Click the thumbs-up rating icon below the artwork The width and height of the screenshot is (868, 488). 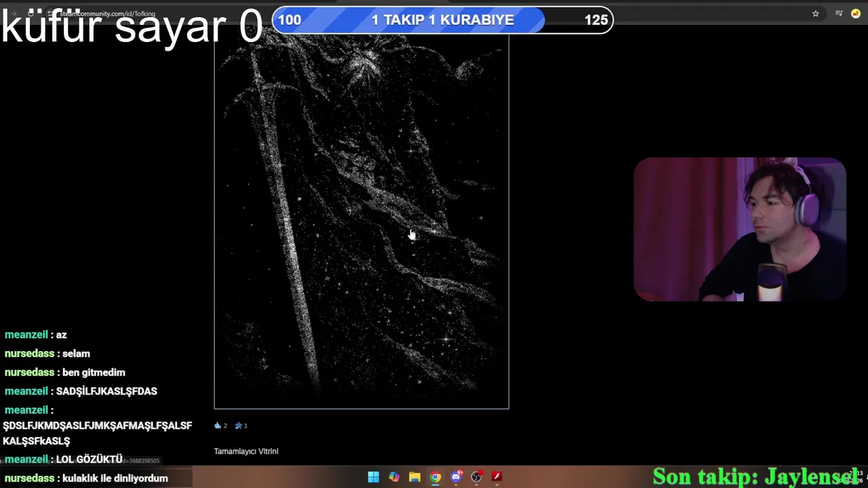[x=218, y=426]
